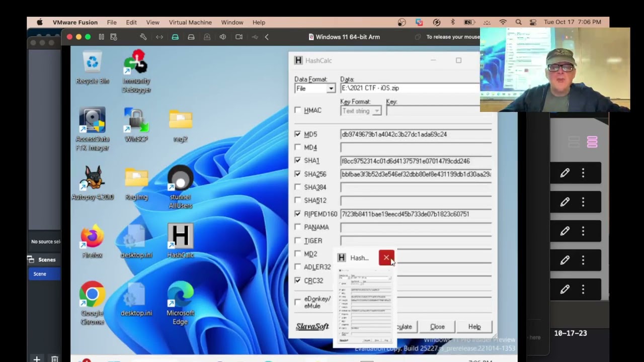The height and width of the screenshot is (362, 644).
Task: Enable the MD2 checkbox
Action: click(x=298, y=253)
